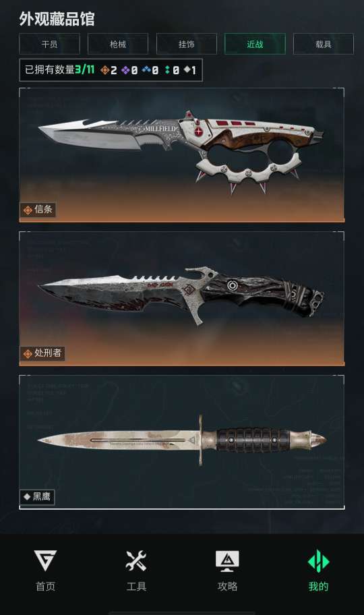This screenshot has width=364, height=615.
Task: Open the 信条 knife skin card
Action: pyautogui.click(x=181, y=155)
